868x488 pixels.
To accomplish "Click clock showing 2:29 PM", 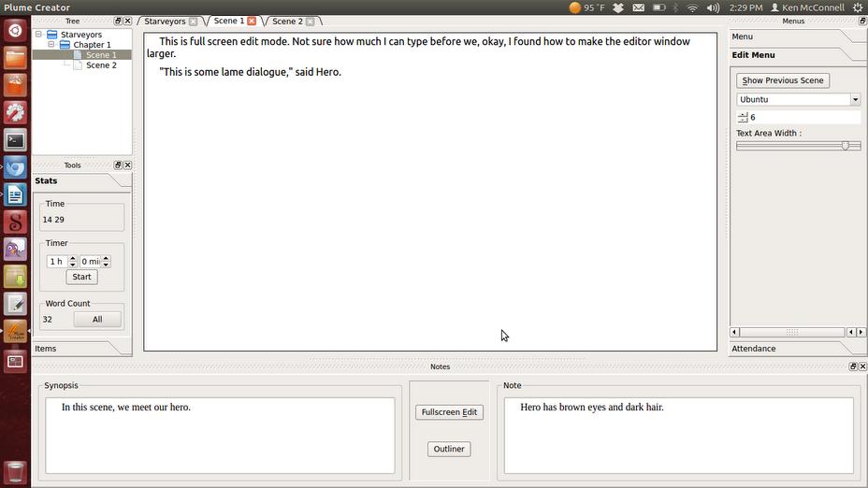I will pos(745,7).
